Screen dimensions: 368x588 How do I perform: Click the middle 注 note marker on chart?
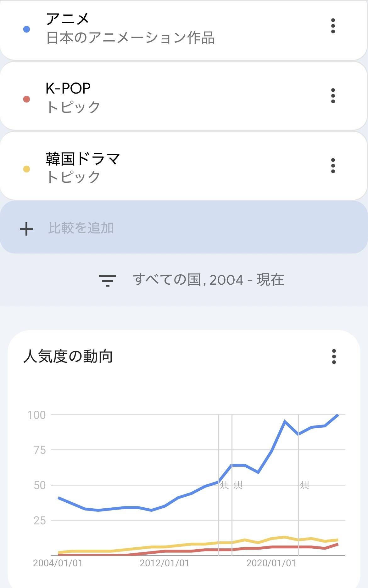(238, 485)
